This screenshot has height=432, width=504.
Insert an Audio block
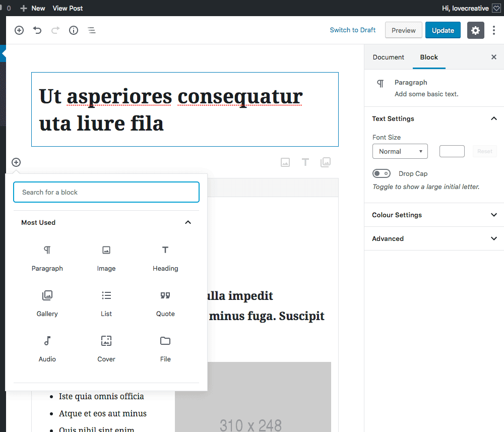[47, 348]
